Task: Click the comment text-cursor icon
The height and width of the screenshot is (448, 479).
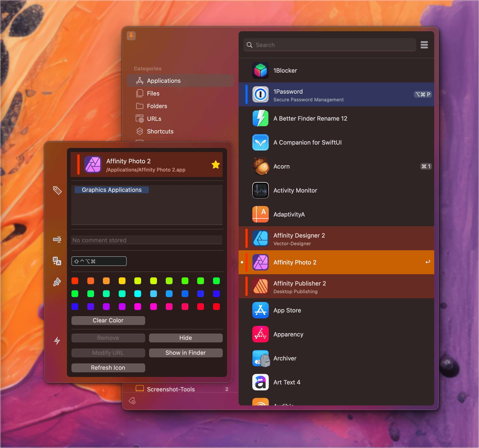Action: pyautogui.click(x=57, y=239)
